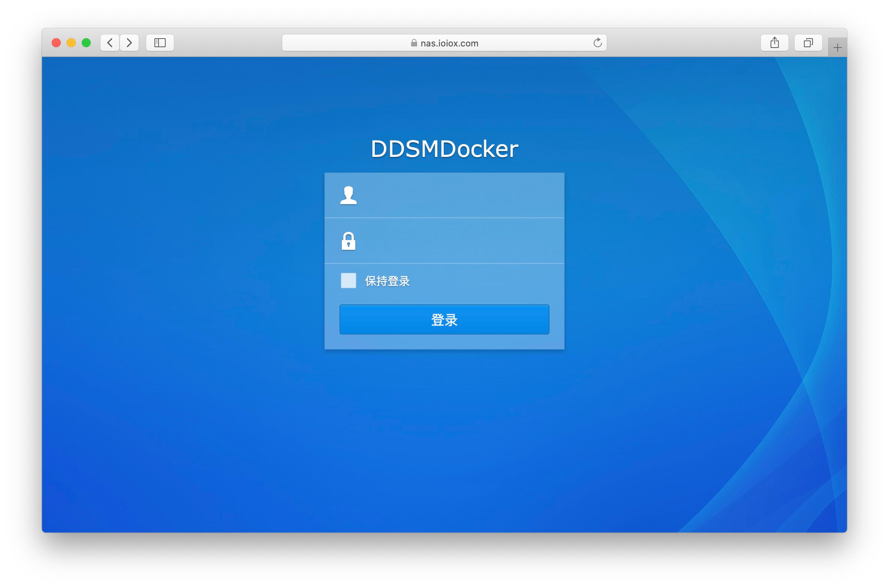Click the browser forward arrow button
The height and width of the screenshot is (588, 889).
(x=129, y=43)
